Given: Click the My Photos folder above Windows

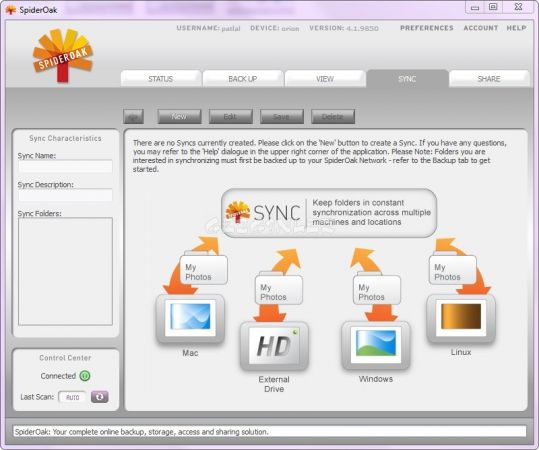Looking at the screenshot, I should click(377, 289).
